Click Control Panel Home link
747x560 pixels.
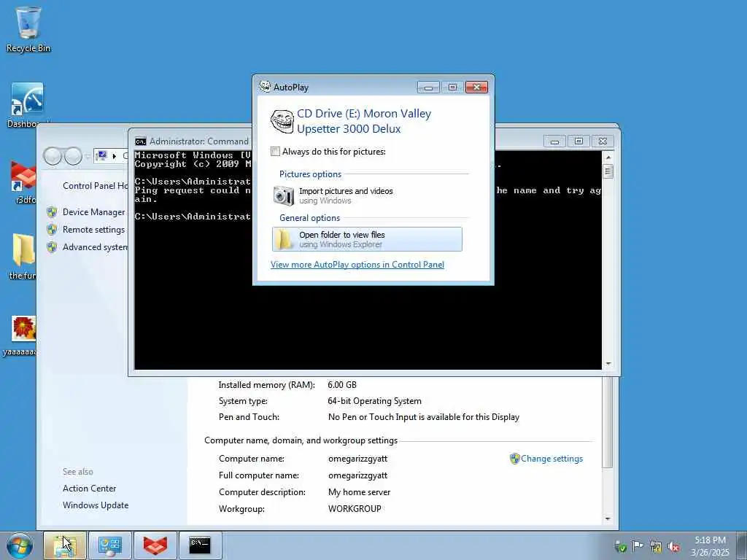[95, 186]
